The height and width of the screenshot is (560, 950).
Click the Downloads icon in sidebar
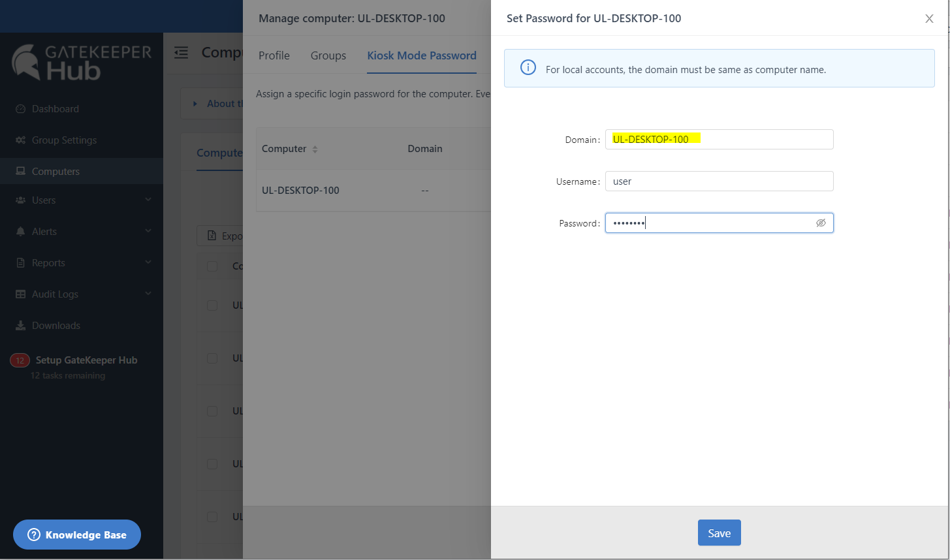[20, 326]
